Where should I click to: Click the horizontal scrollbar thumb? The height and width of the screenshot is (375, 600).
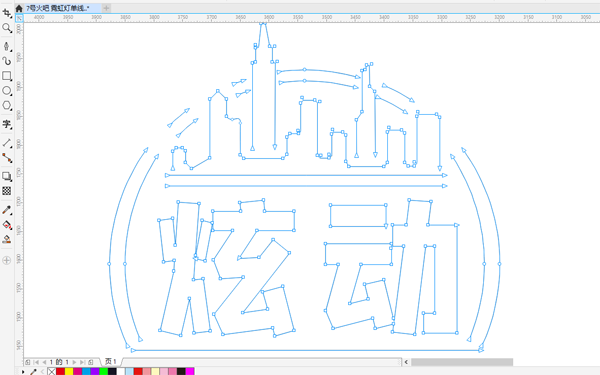pyautogui.click(x=462, y=362)
